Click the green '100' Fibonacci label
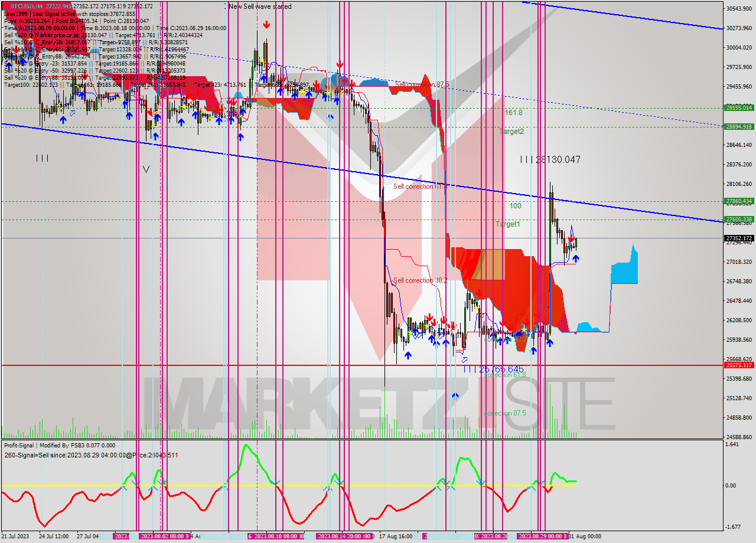This screenshot has width=756, height=543. click(516, 206)
